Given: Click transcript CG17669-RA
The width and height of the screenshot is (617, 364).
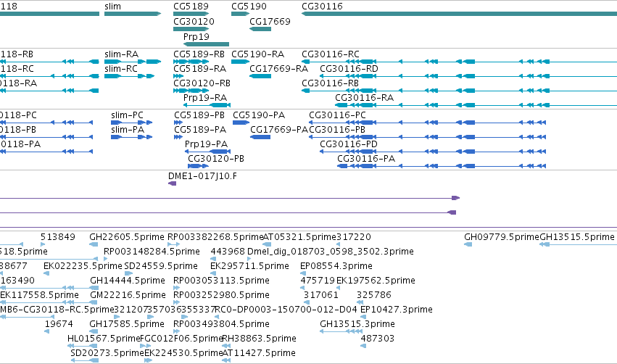Looking at the screenshot, I should 278,69.
